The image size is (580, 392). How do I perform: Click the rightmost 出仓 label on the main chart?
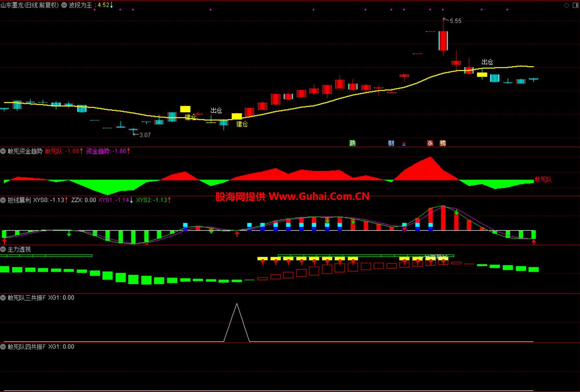point(487,62)
